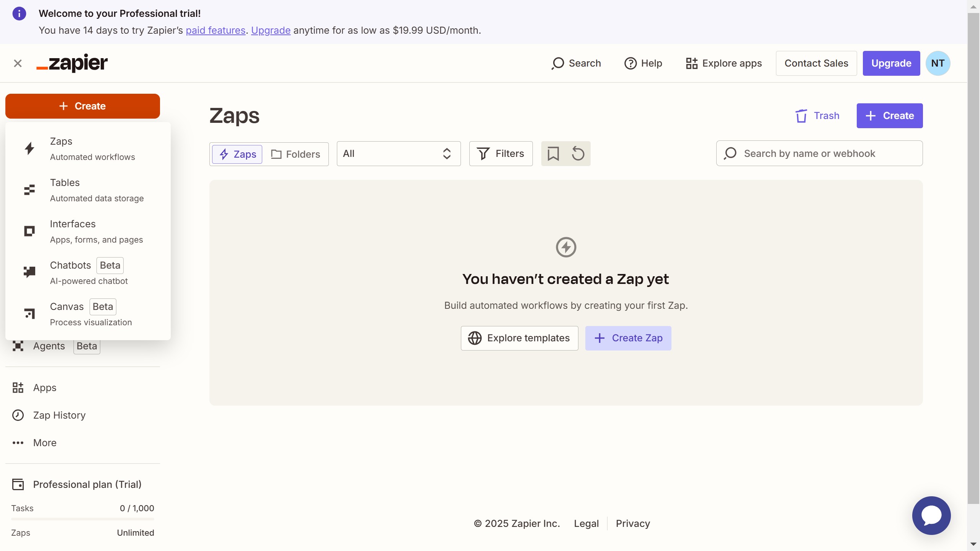
Task: Open Chatbots AI-powered chatbot entry
Action: (88, 273)
